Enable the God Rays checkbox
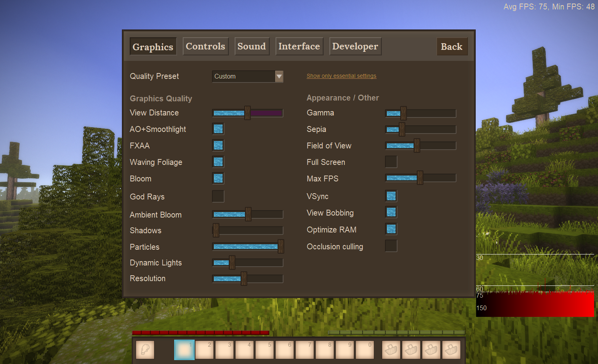Image resolution: width=598 pixels, height=364 pixels. 218,196
